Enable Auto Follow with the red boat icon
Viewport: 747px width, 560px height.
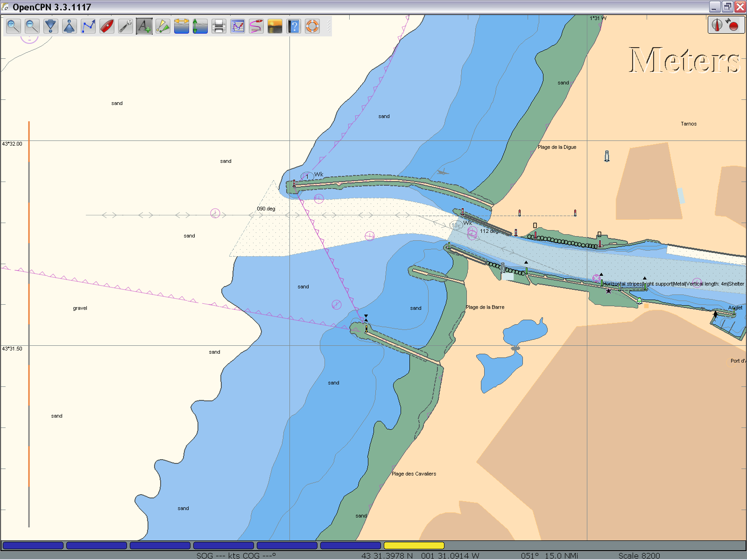point(106,26)
